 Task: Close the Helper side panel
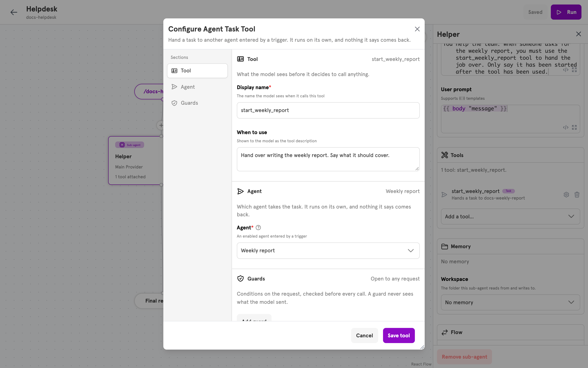579,34
